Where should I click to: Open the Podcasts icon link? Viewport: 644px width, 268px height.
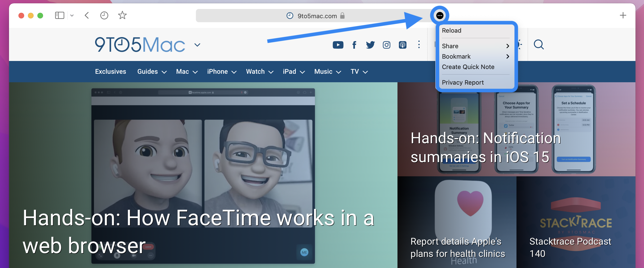click(x=402, y=45)
